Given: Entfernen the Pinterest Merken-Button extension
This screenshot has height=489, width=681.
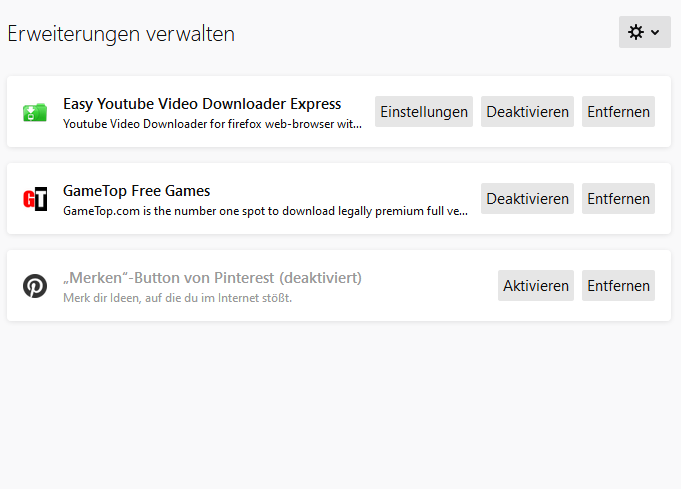Looking at the screenshot, I should click(618, 286).
